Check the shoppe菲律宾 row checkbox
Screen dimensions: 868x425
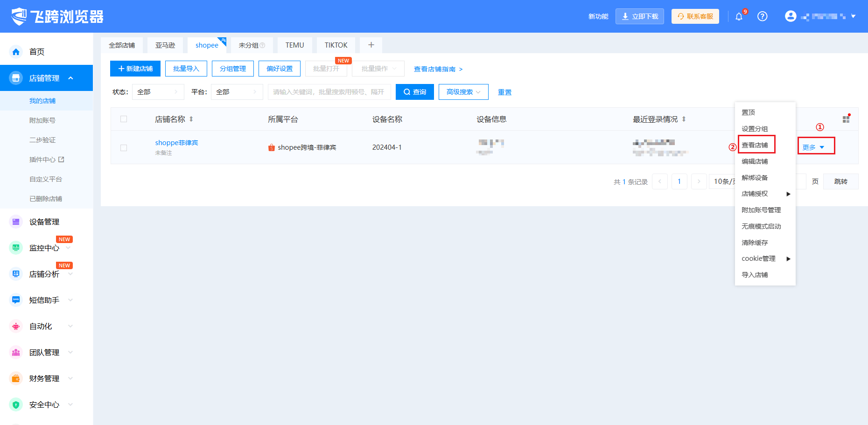[x=124, y=148]
